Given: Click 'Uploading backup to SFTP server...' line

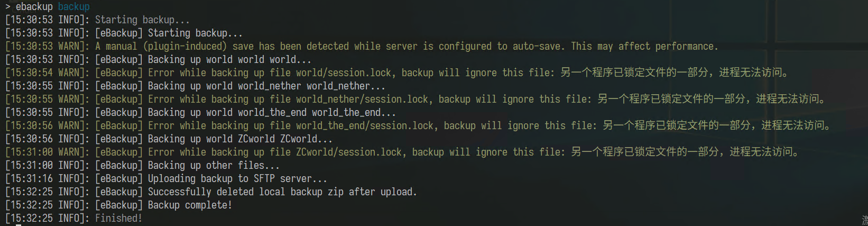Looking at the screenshot, I should (x=237, y=178).
